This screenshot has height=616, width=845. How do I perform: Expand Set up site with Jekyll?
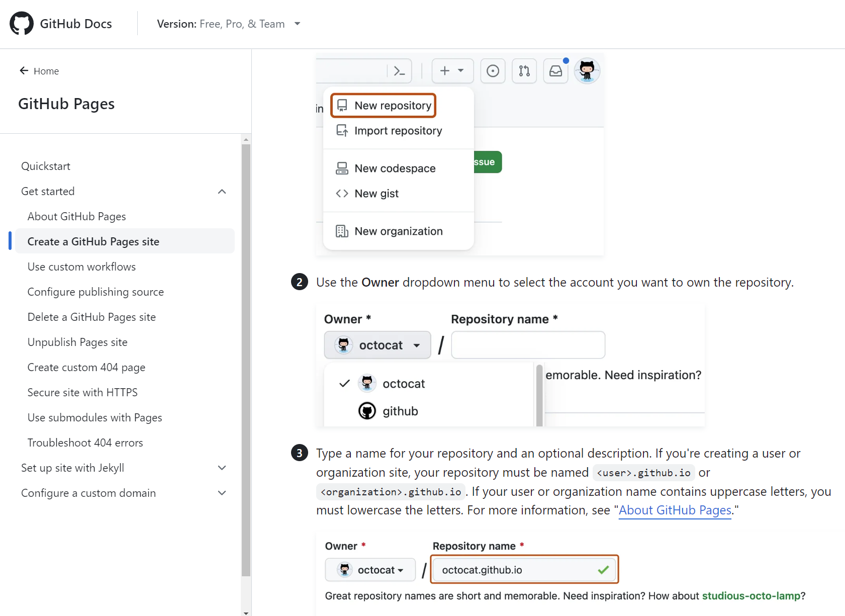[222, 468]
